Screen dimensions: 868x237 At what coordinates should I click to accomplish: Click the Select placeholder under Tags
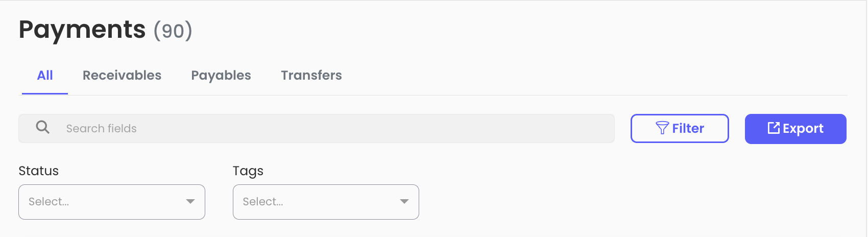pos(263,202)
